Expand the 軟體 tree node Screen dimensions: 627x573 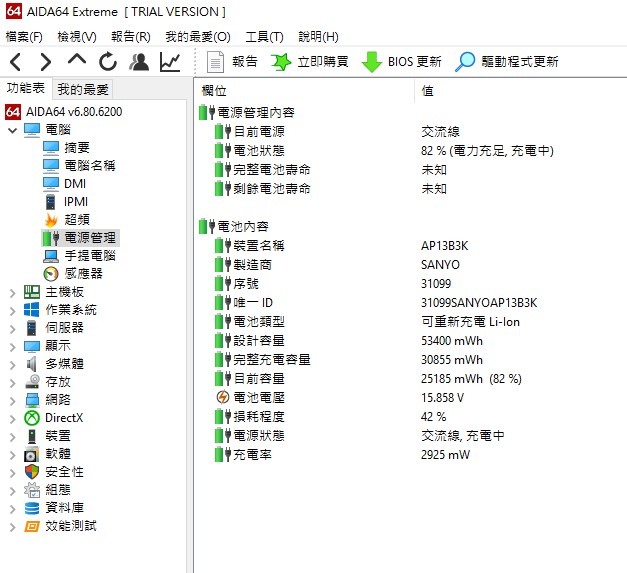(12, 455)
